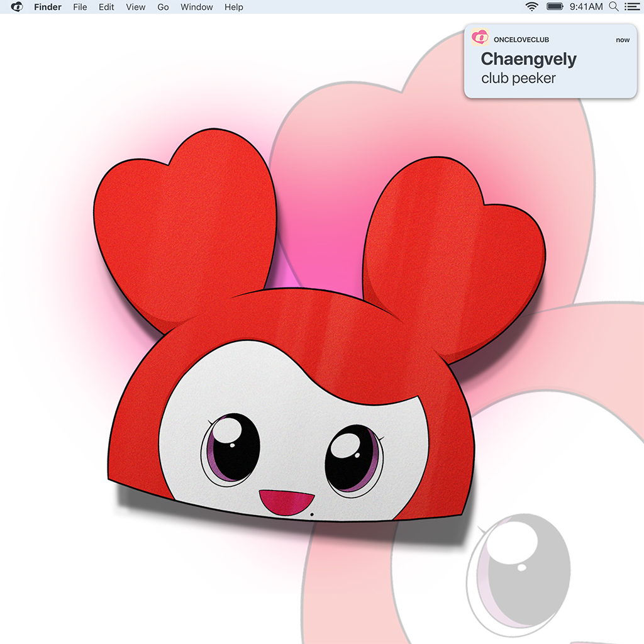The height and width of the screenshot is (644, 644).
Task: Open Spotlight search magnifying glass
Action: click(614, 7)
